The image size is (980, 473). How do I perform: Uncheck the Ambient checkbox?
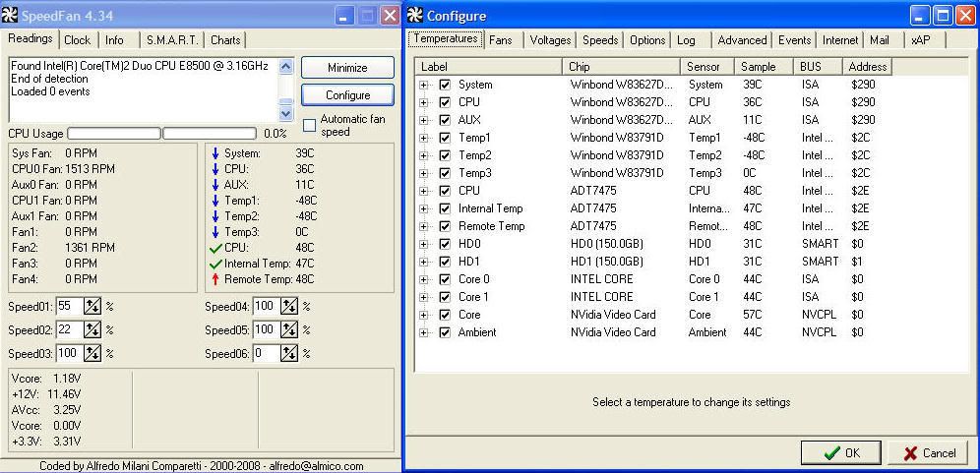click(445, 333)
